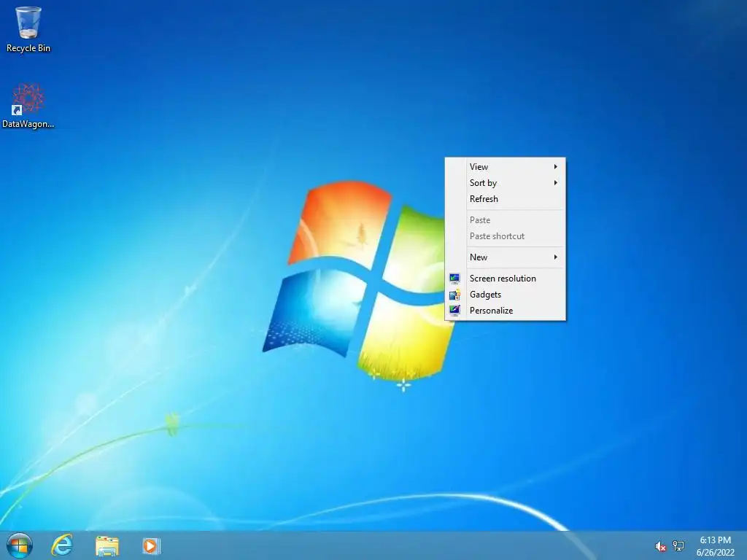Choose Sort by in the context menu
Screen dimensions: 747x560
(x=505, y=183)
